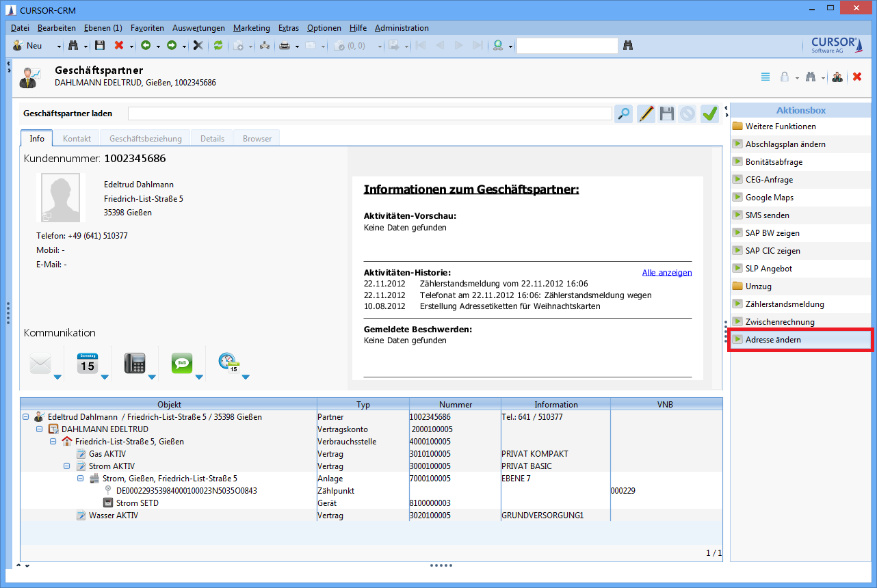This screenshot has width=877, height=588.
Task: Click the green checkmark confirm icon
Action: tap(709, 113)
